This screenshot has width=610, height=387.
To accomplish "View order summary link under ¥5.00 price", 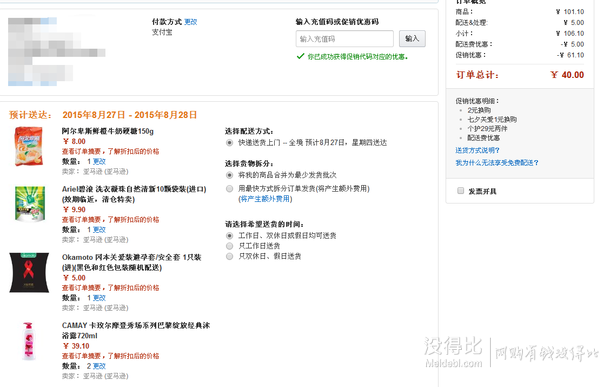I will [x=110, y=288].
